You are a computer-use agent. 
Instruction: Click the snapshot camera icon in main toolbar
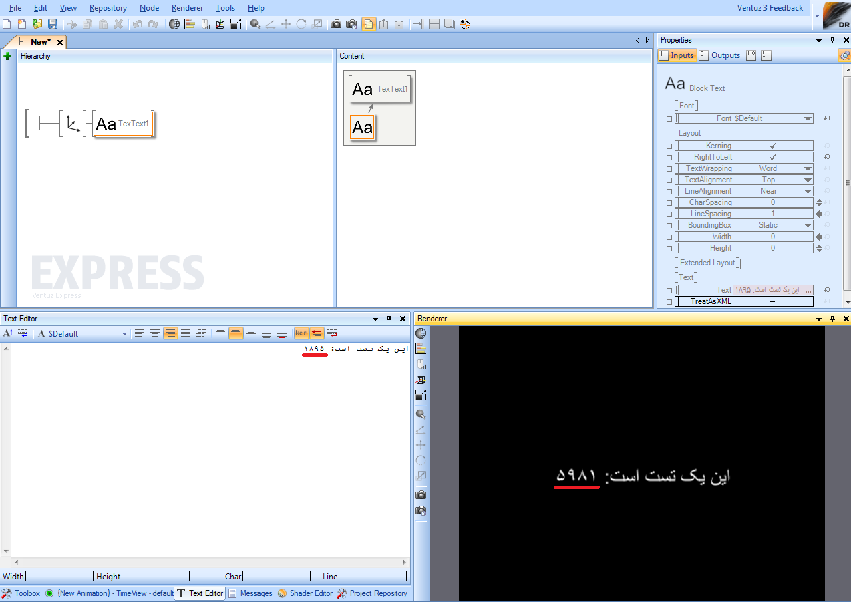click(335, 24)
